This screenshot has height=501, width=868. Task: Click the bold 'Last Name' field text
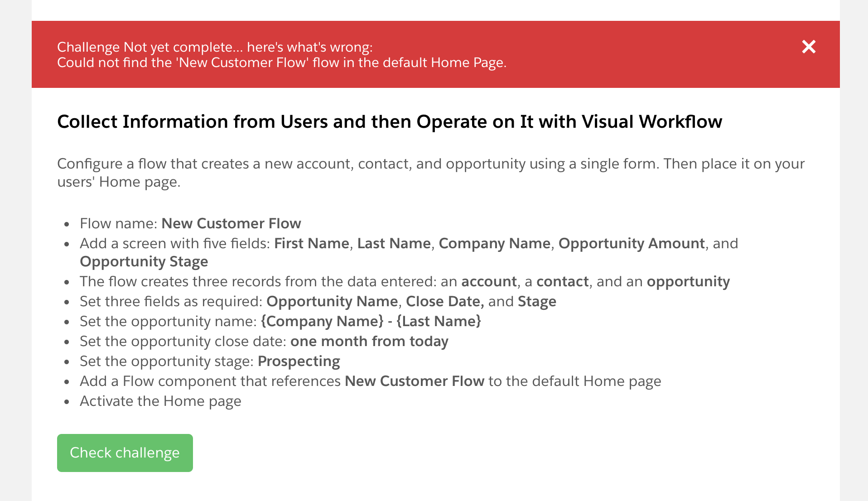pos(394,243)
